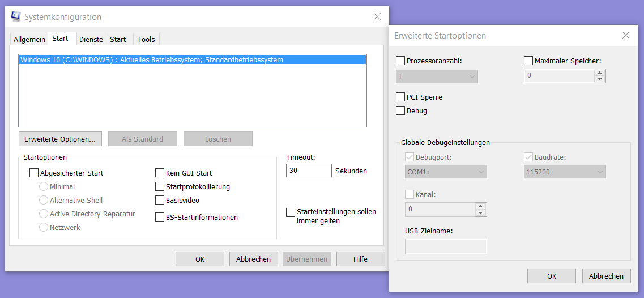Switch to the Allgemein tab
The height and width of the screenshot is (298, 644).
(x=29, y=40)
